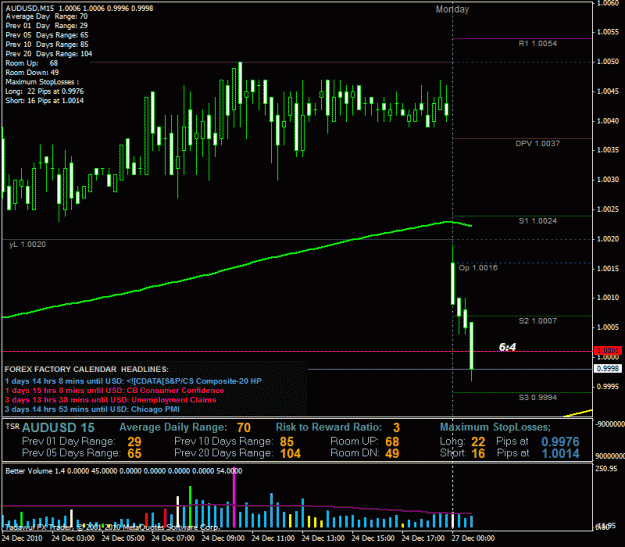625x547 pixels.
Task: Click the '24 Dec 2010' time axis label
Action: coord(21,538)
